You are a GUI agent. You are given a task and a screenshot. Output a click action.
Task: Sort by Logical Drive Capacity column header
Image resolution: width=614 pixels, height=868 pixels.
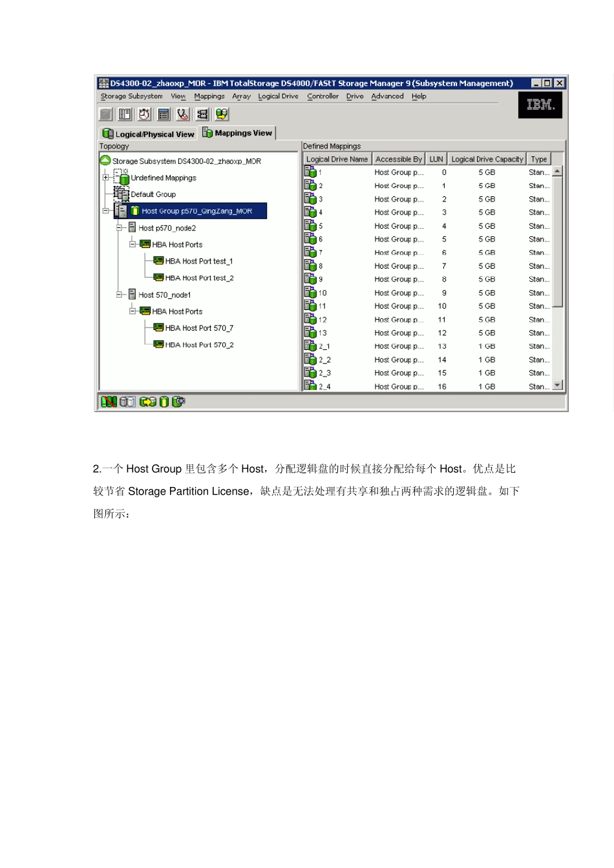pos(487,159)
